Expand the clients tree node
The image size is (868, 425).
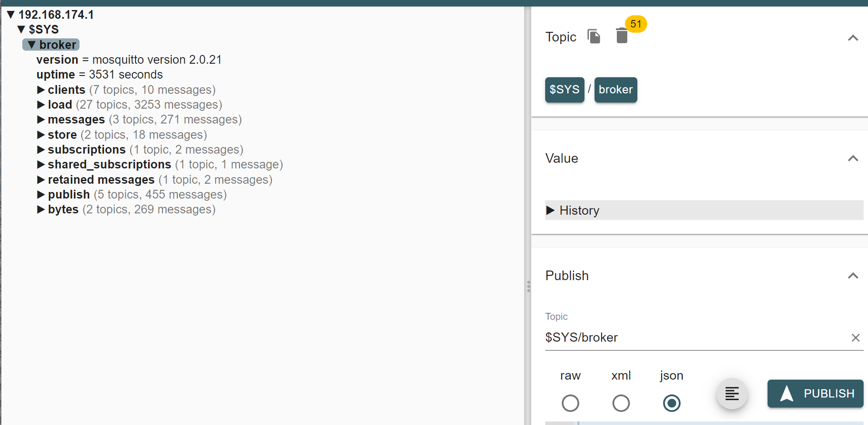click(41, 90)
